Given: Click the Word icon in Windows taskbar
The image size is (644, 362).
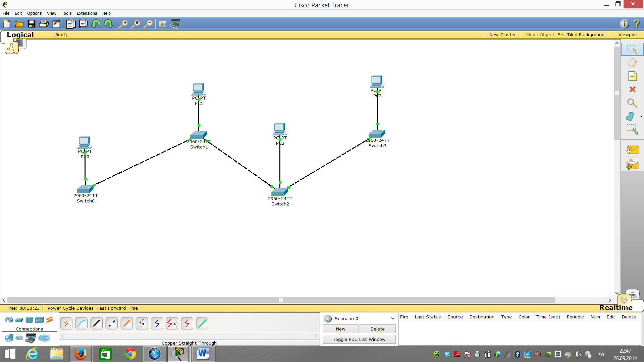Looking at the screenshot, I should pos(204,354).
